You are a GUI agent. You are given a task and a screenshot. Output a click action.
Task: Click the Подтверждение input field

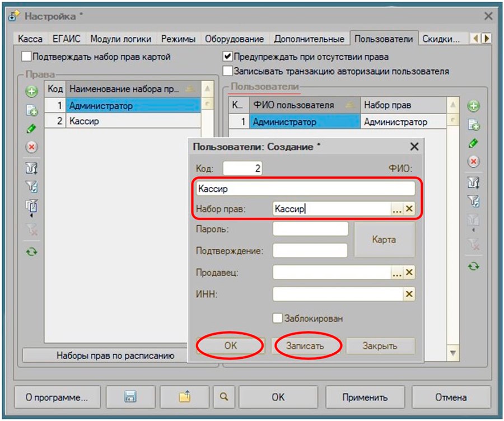coord(310,251)
